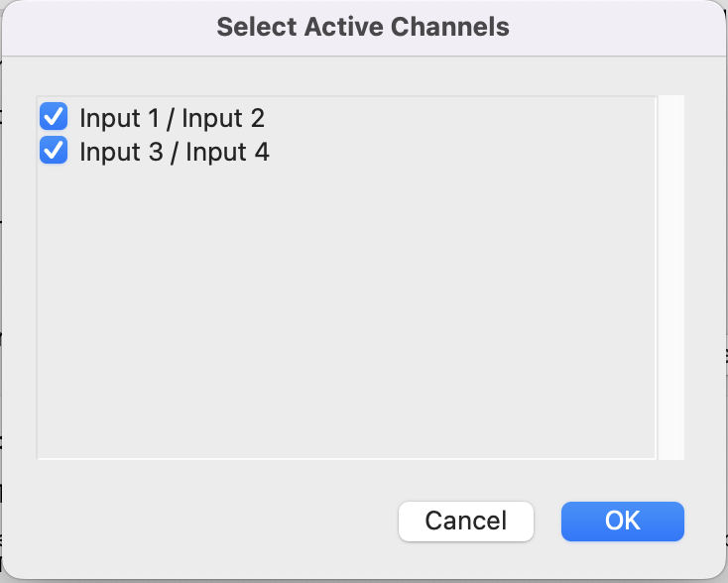Click the word Channels in dialog title

(x=450, y=27)
